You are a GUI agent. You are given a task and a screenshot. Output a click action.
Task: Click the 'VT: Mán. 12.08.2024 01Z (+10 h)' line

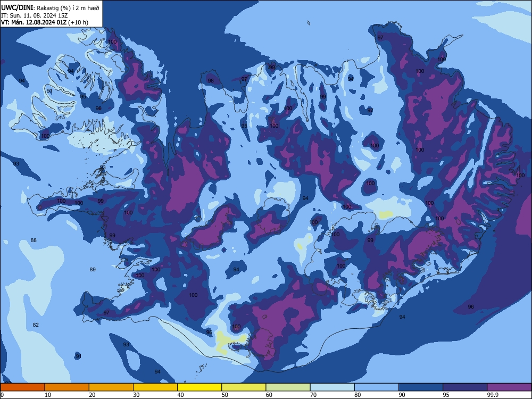point(45,22)
